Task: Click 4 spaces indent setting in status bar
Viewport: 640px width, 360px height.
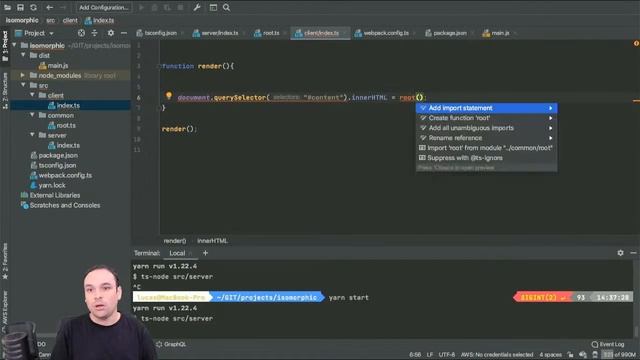Action: (x=551, y=355)
